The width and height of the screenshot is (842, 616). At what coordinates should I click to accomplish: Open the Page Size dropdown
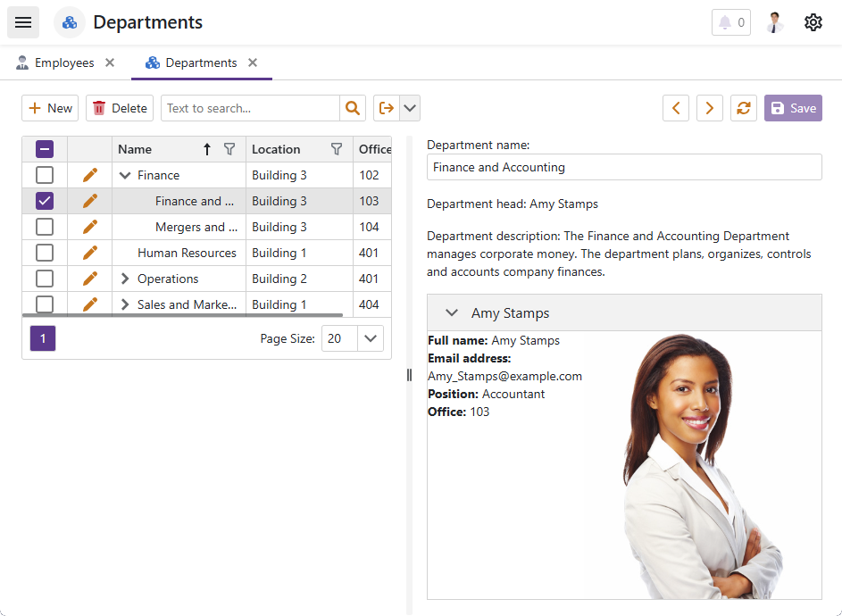pyautogui.click(x=370, y=338)
